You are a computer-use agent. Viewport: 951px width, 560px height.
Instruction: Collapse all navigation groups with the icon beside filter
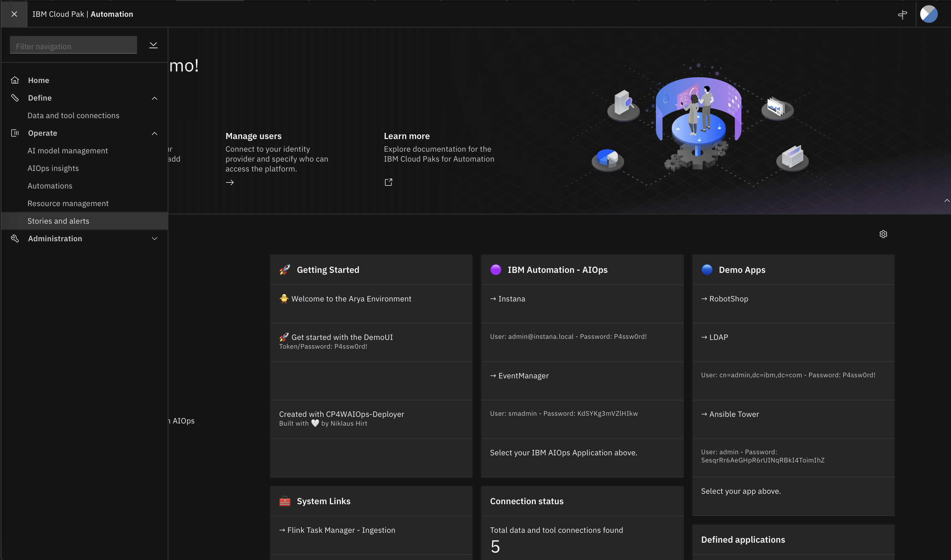153,45
